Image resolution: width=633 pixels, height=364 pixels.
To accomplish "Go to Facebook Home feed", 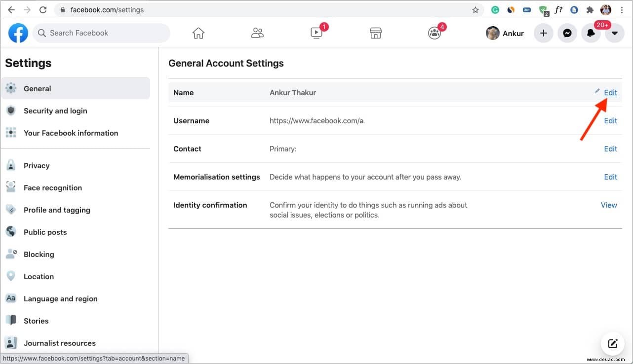I will point(198,33).
